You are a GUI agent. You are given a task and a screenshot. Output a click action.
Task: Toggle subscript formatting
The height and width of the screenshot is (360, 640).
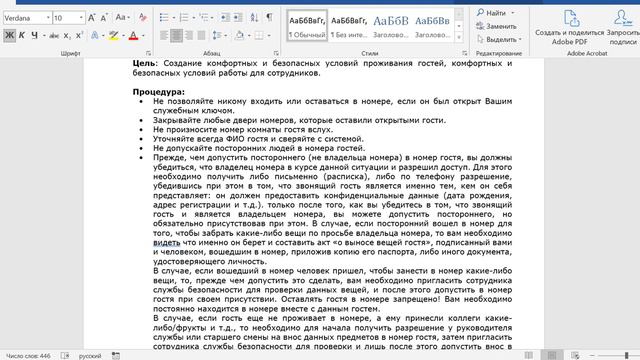pos(67,36)
